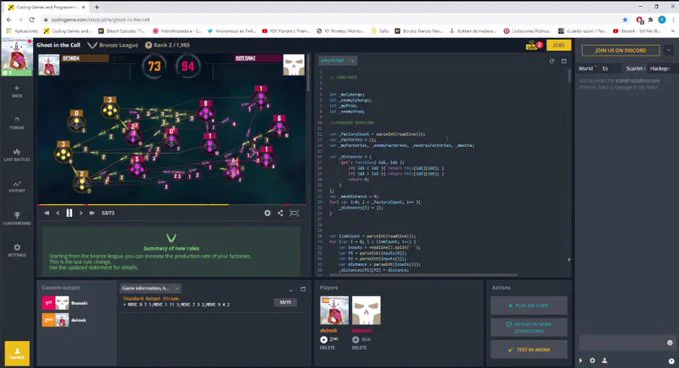Go back in the browser
This screenshot has height=368, width=679.
[9, 19]
